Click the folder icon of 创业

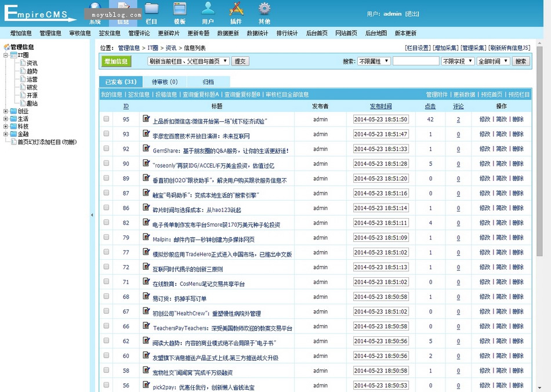(14, 111)
